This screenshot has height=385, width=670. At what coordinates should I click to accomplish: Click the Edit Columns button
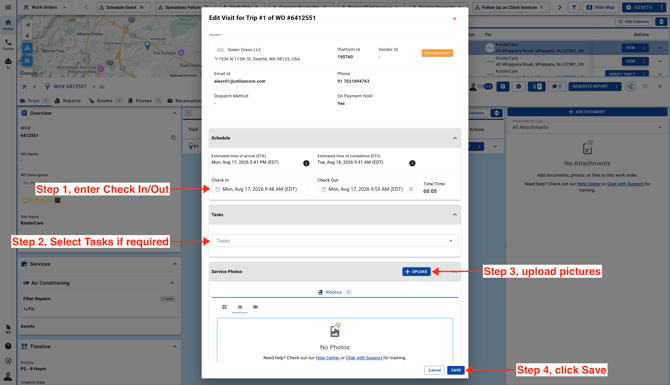(634, 21)
